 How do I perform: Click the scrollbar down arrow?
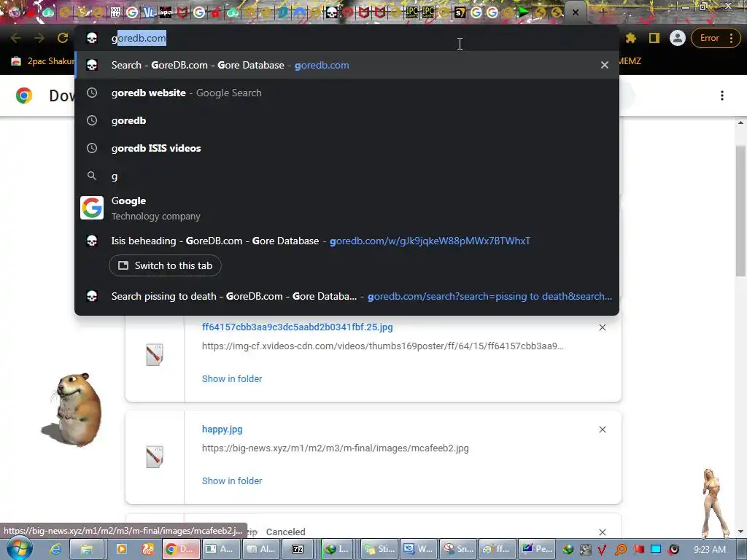[x=740, y=532]
